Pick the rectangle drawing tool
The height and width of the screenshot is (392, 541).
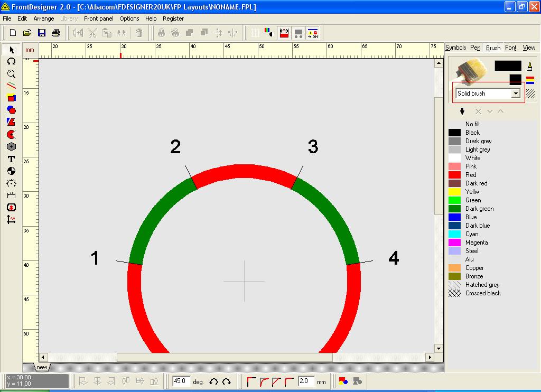pos(11,98)
